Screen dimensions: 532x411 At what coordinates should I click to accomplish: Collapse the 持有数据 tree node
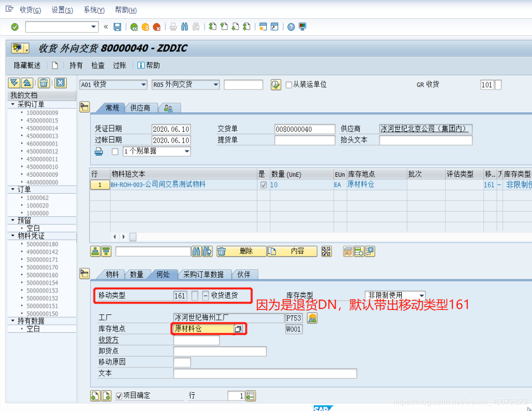click(x=13, y=320)
